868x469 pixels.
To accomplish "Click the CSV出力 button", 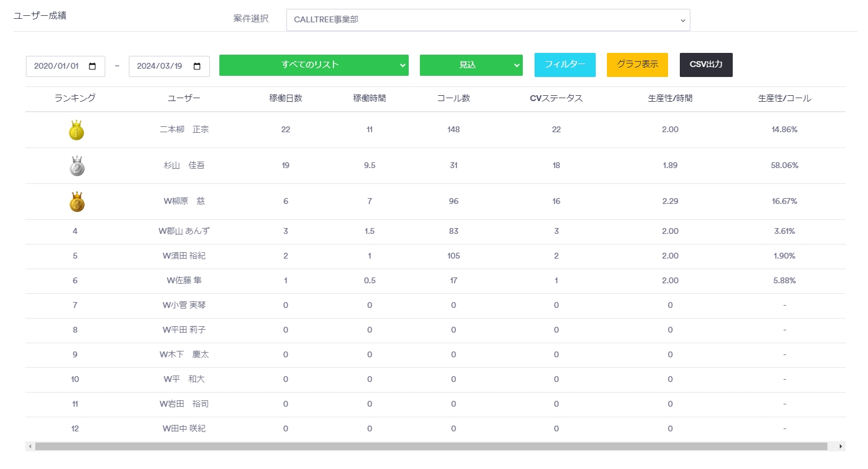I will pyautogui.click(x=706, y=65).
